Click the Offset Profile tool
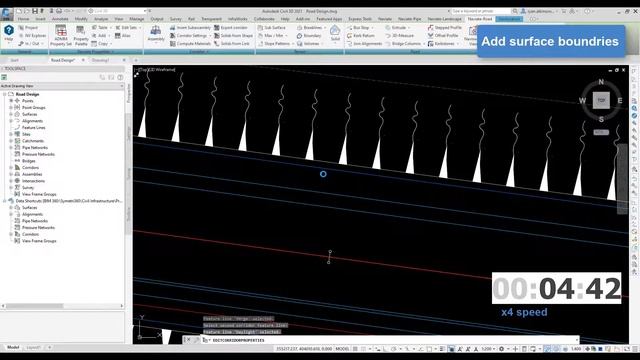The width and height of the screenshot is (640, 360). [443, 36]
